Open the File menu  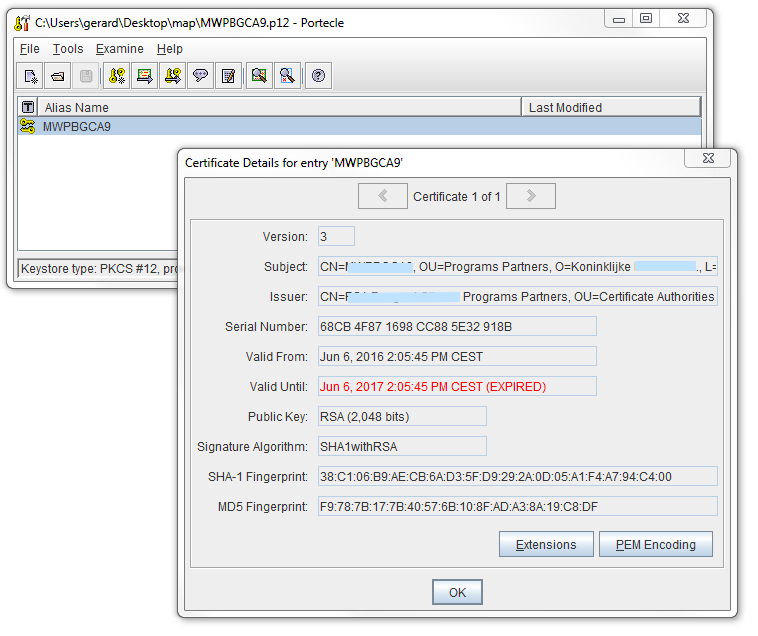29,49
